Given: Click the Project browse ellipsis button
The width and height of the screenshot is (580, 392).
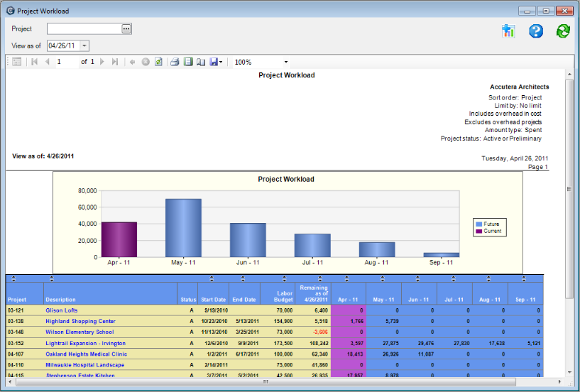Looking at the screenshot, I should pos(126,28).
